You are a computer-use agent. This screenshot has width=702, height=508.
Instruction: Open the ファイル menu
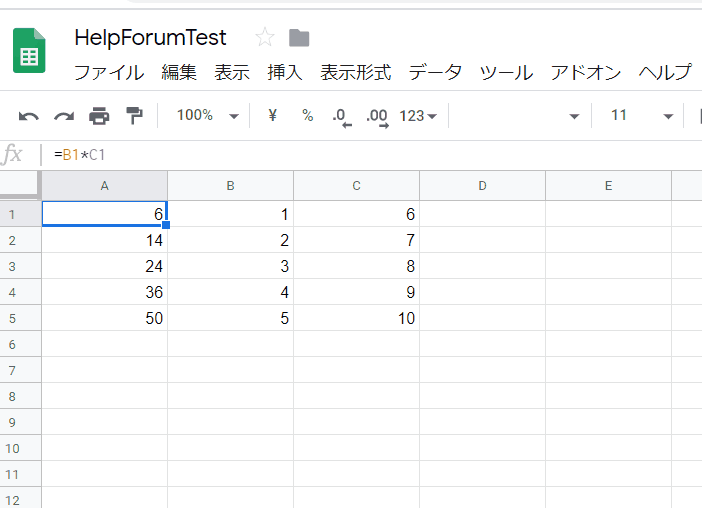[x=109, y=73]
